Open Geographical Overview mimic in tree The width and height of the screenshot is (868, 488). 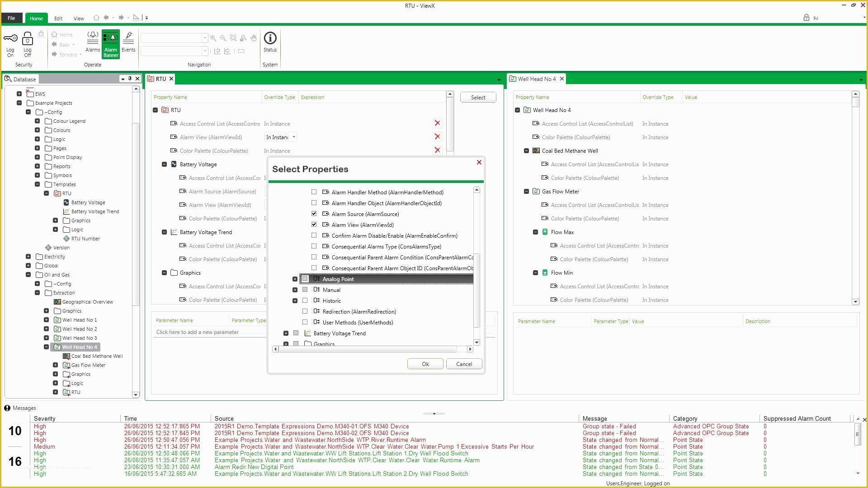[x=84, y=302]
